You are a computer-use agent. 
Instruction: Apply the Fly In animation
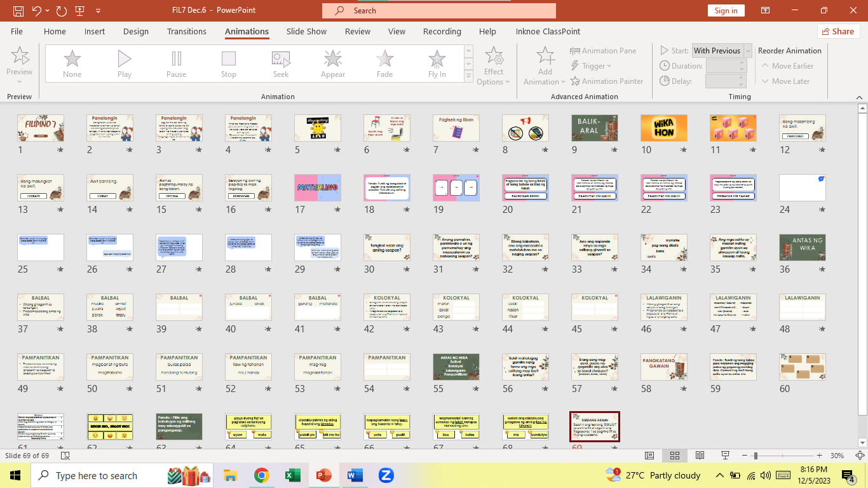coord(437,64)
